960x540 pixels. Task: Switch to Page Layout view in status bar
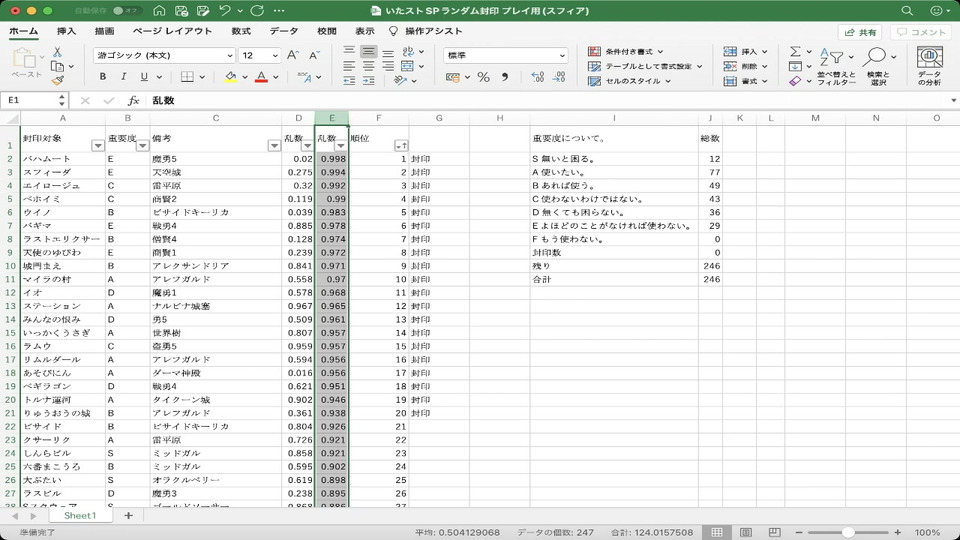746,532
